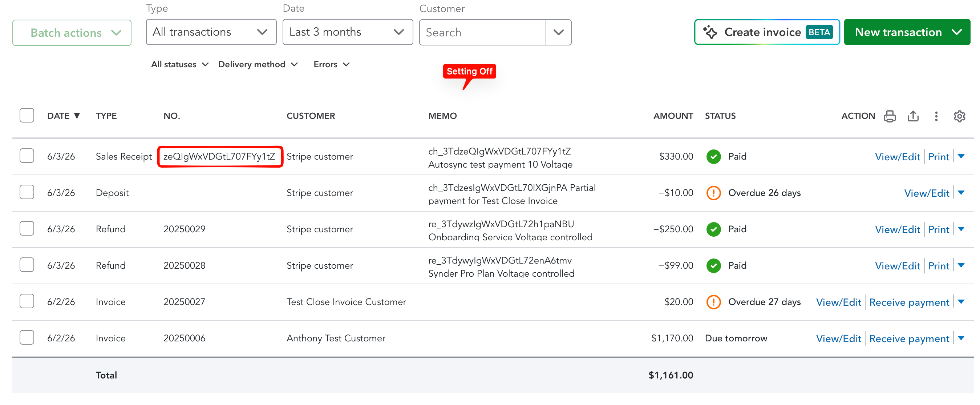Click the Paid status icon for Refund 20250029
Image resolution: width=980 pixels, height=405 pixels.
pos(714,229)
